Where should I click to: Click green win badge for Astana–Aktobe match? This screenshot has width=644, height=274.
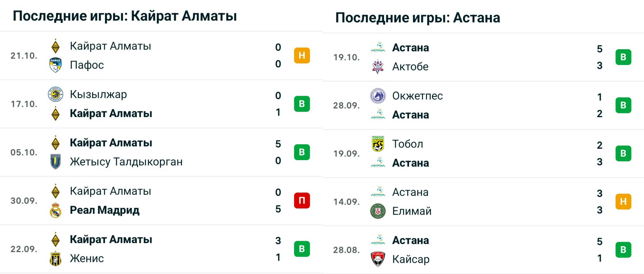click(x=623, y=57)
